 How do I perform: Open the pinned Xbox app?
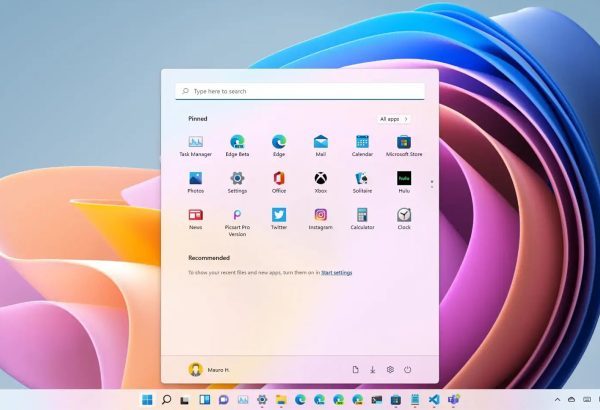pos(321,183)
